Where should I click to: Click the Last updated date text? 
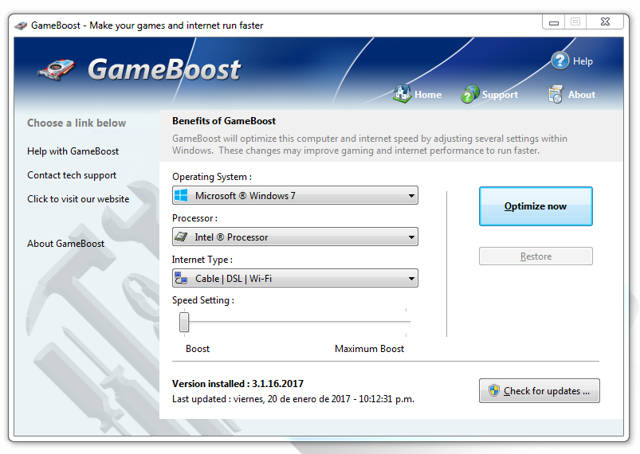point(293,399)
